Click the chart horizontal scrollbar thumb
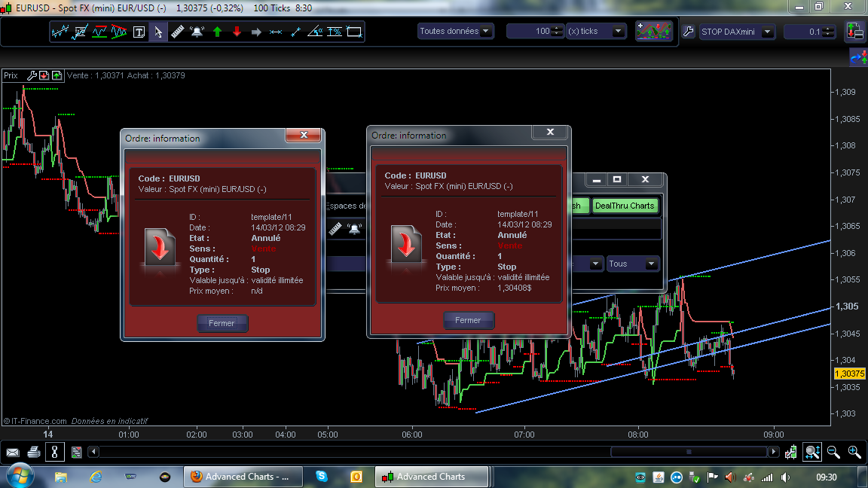Screen dimensions: 868x488 689,452
